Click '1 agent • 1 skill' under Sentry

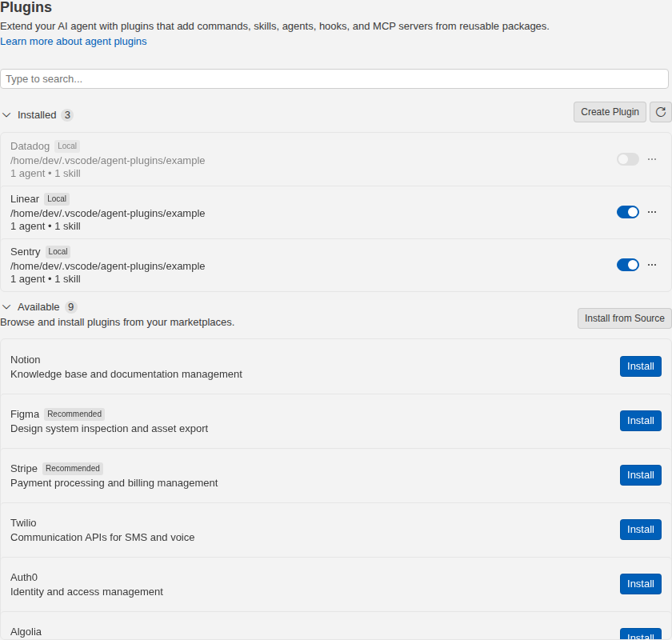[x=46, y=279]
